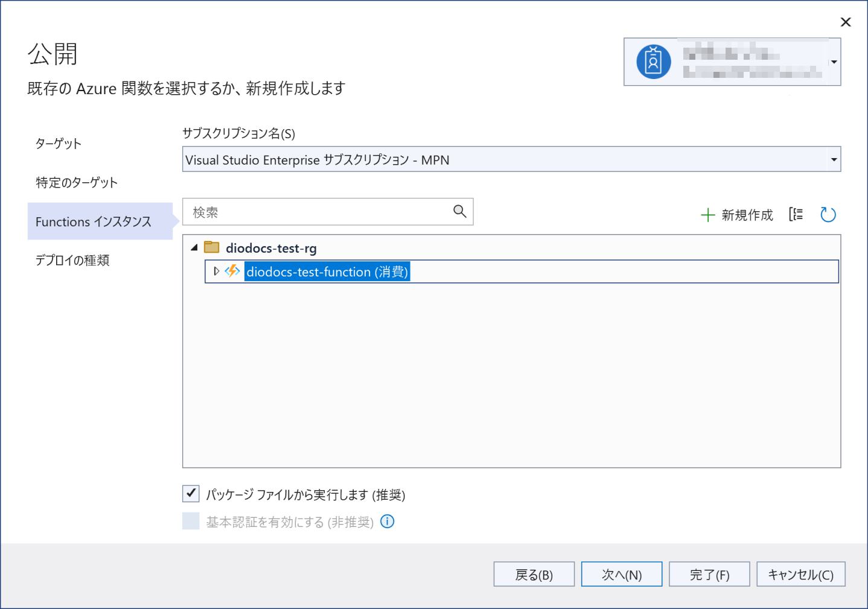The width and height of the screenshot is (868, 609).
Task: Collapse the diodocs-test-rg resource group
Action: pyautogui.click(x=194, y=247)
